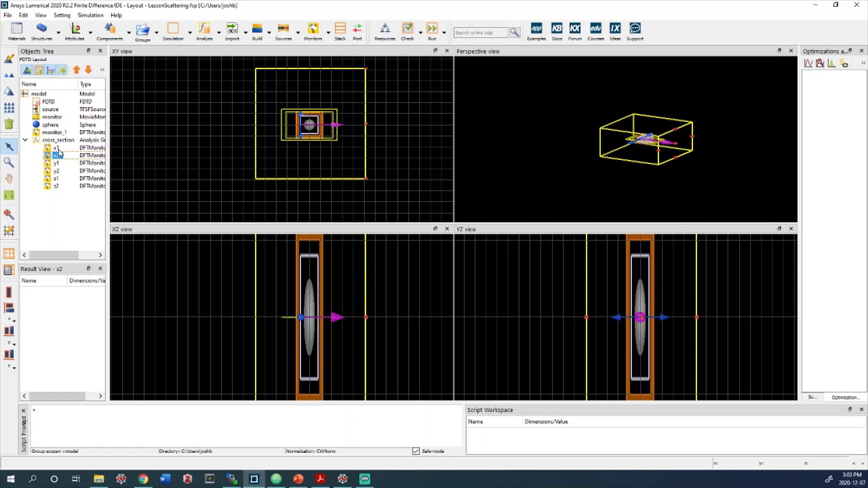Screen dimensions: 868x488
Task: Open the Components dropdown arrow
Action: pyautogui.click(x=129, y=32)
